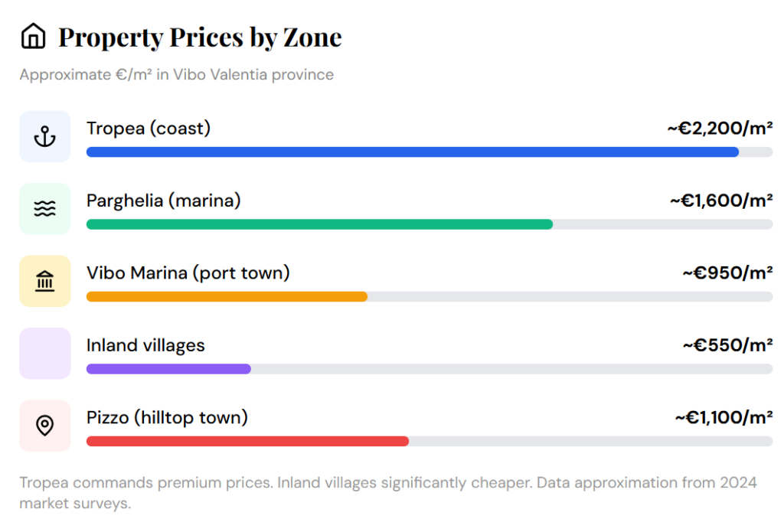
Task: Select the Tropea (coast) label
Action: 149,129
